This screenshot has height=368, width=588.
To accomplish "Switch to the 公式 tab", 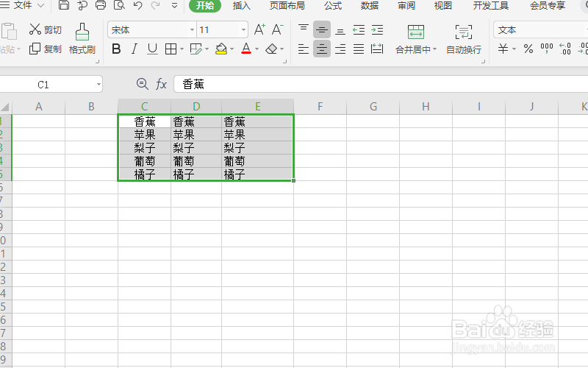I will 333,5.
